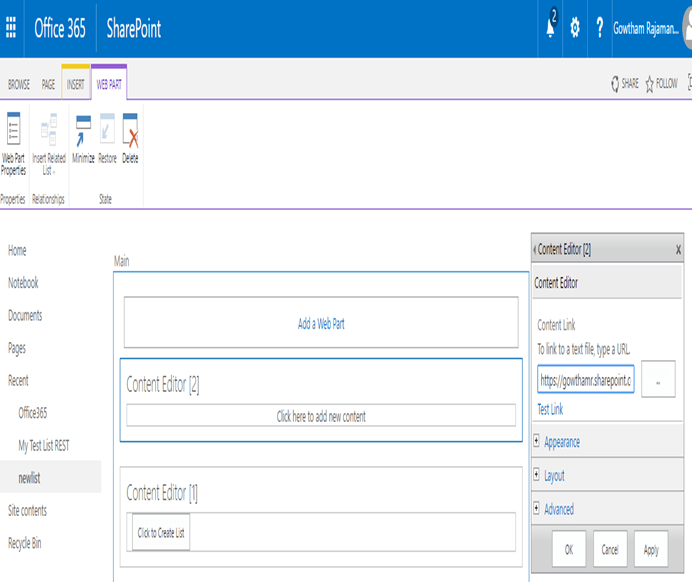Click the Office 365 header link
The image size is (692, 582).
tap(60, 28)
